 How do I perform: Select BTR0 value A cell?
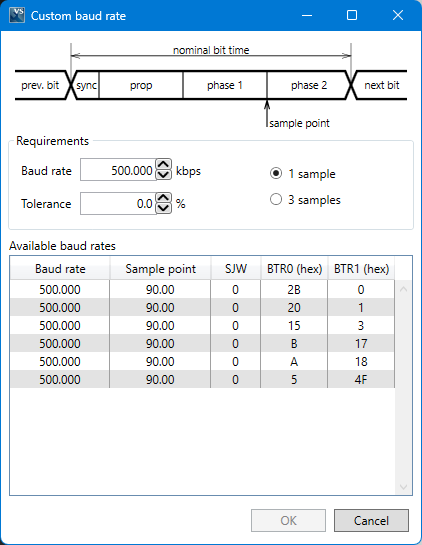(x=294, y=362)
